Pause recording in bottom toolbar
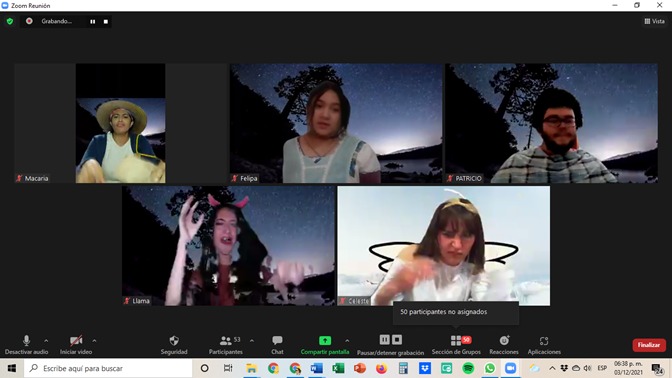The width and height of the screenshot is (672, 378). [x=385, y=340]
